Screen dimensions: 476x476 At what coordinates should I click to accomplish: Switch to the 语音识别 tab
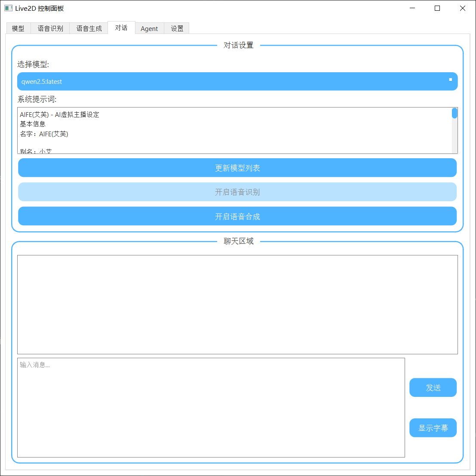(50, 28)
